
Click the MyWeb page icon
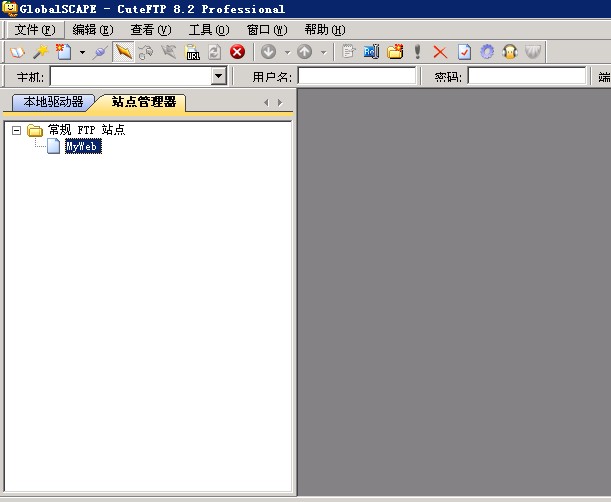53,146
